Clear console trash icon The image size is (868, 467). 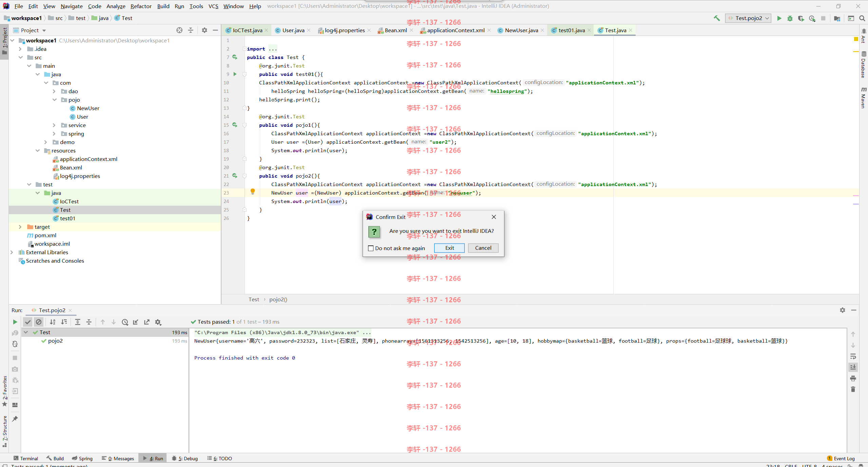point(853,389)
